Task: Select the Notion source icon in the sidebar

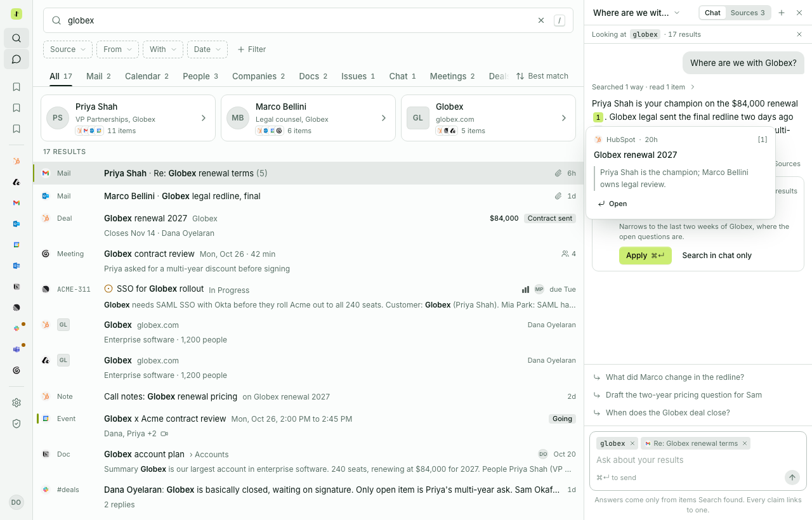Action: (x=16, y=287)
